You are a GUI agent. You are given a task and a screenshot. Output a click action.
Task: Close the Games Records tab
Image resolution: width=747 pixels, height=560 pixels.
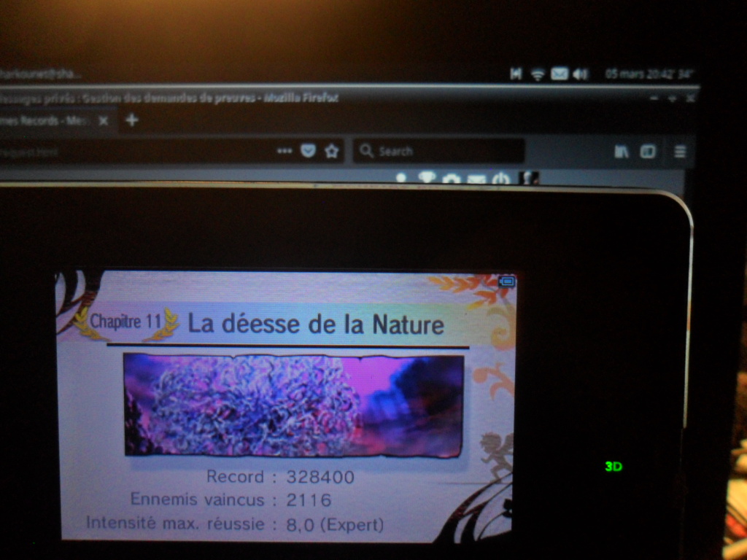click(104, 121)
